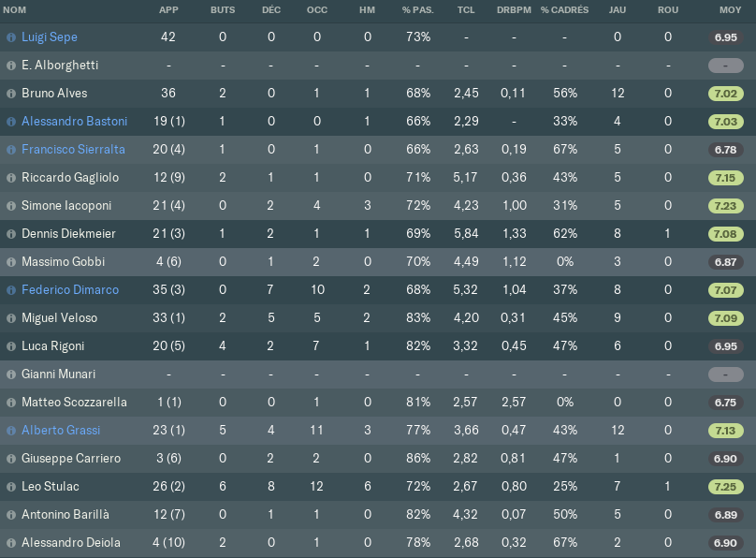Click Leo Stulac's 7.25 average rating badge
The width and height of the screenshot is (756, 558).
pos(726,487)
